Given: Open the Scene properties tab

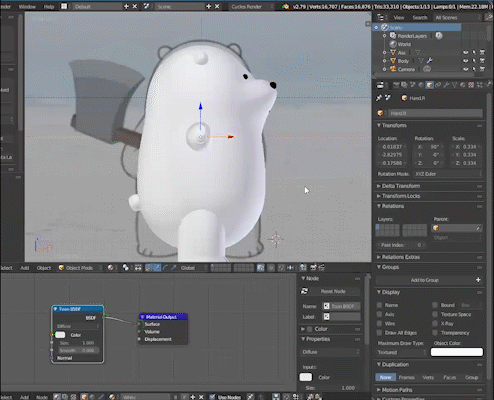Looking at the screenshot, I should point(413,85).
